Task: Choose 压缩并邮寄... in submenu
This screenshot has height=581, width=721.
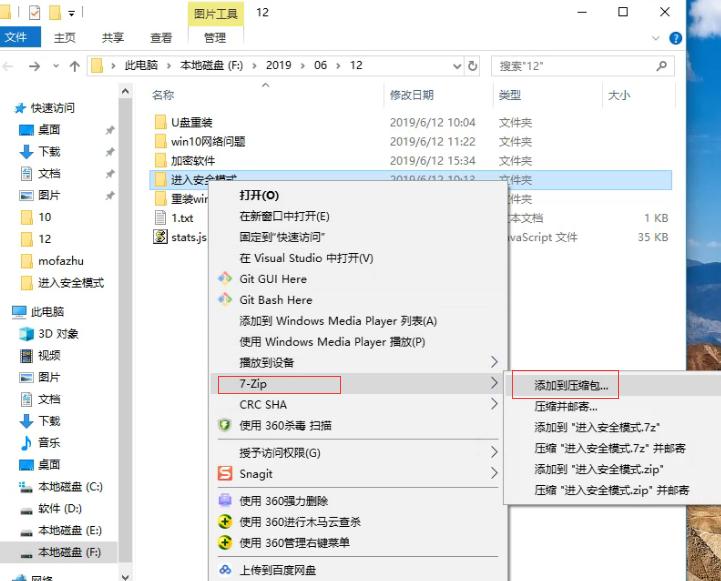Action: click(x=566, y=406)
